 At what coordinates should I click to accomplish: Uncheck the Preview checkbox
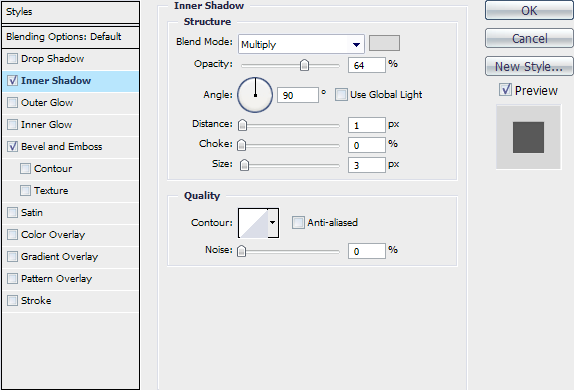coord(505,90)
